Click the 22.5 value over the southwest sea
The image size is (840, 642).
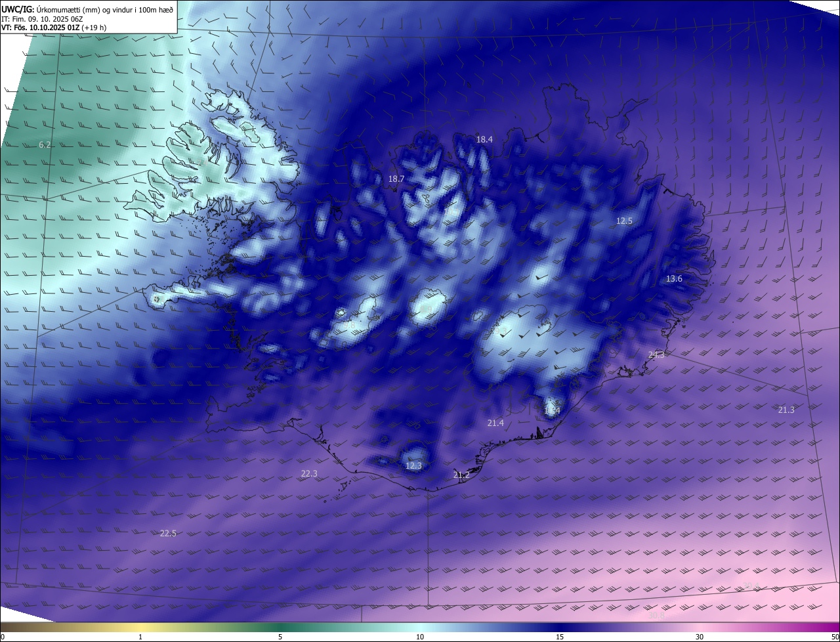click(168, 533)
